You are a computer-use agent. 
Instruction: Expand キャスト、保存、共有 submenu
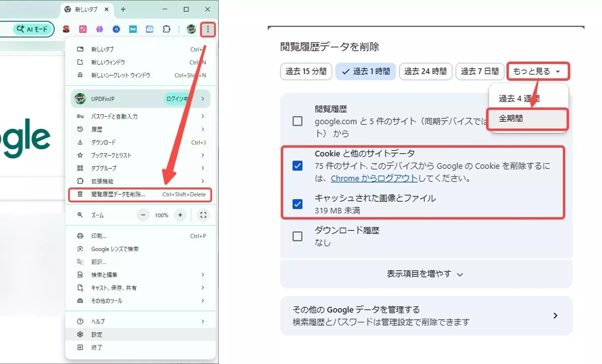pyautogui.click(x=141, y=288)
